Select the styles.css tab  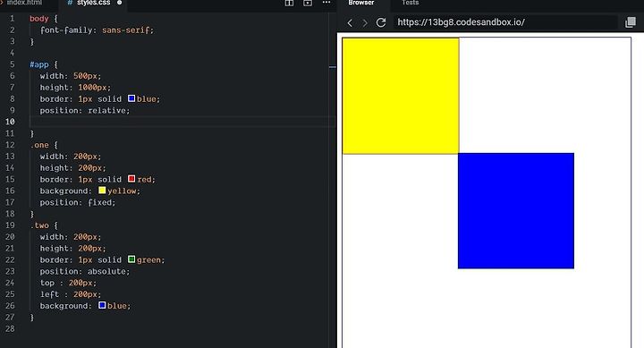[93, 3]
